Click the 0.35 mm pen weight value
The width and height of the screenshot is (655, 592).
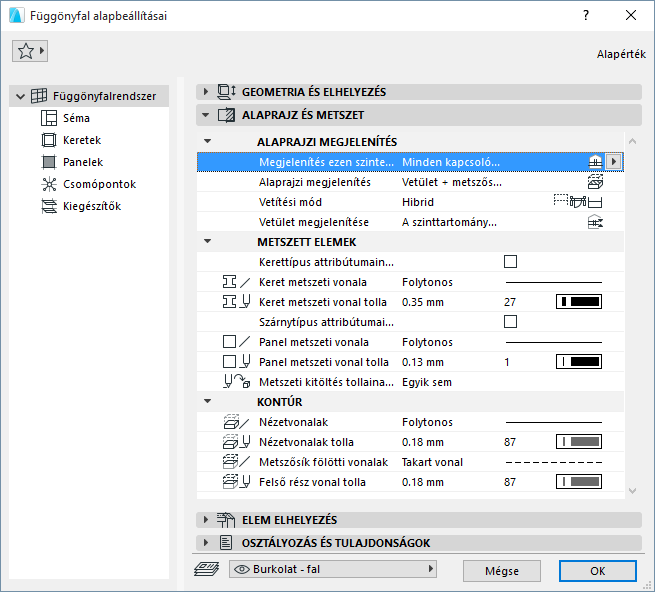tap(423, 302)
